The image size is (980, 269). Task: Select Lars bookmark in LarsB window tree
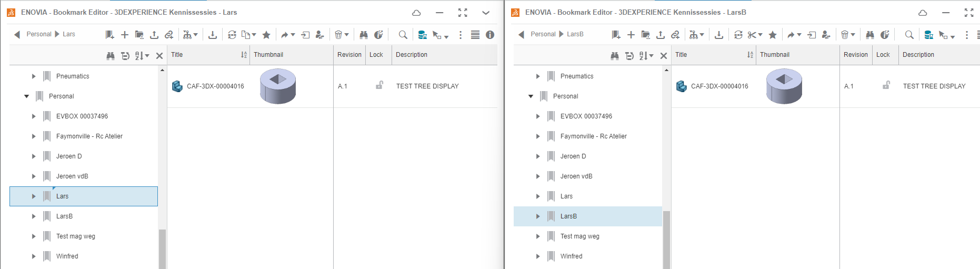[566, 196]
